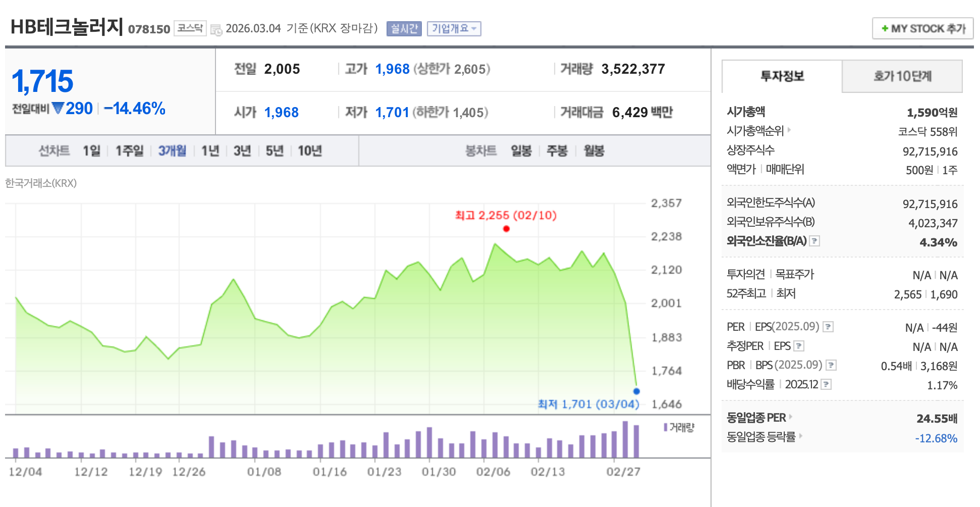Click the 동일업종 PER value 24.55배

(937, 419)
